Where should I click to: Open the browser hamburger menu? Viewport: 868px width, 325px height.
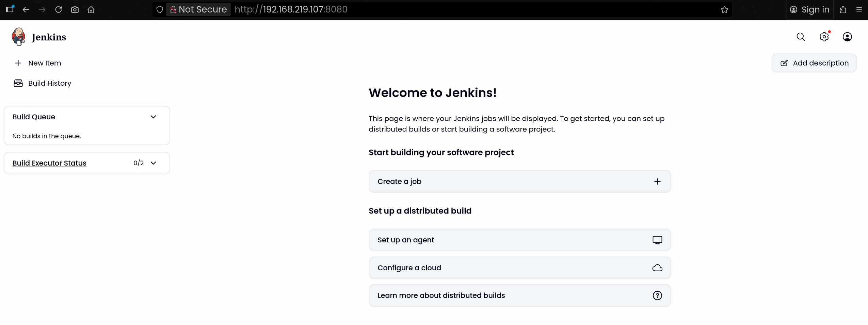click(x=859, y=10)
